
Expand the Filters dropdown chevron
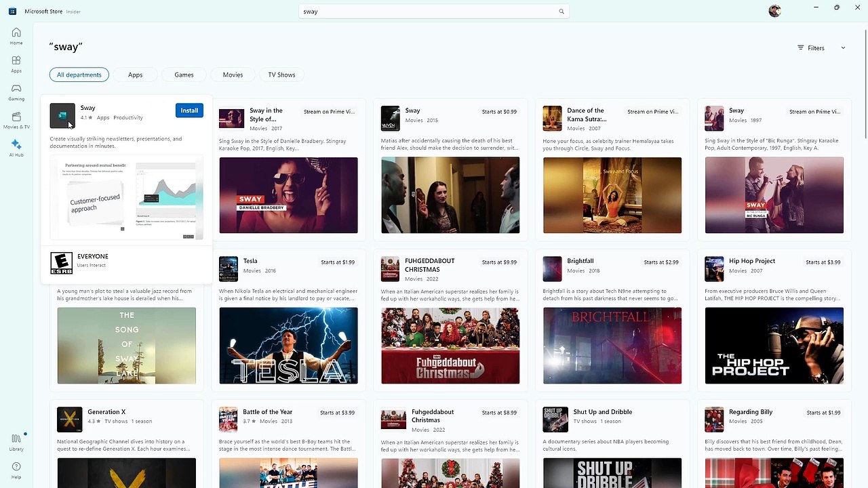pos(843,48)
